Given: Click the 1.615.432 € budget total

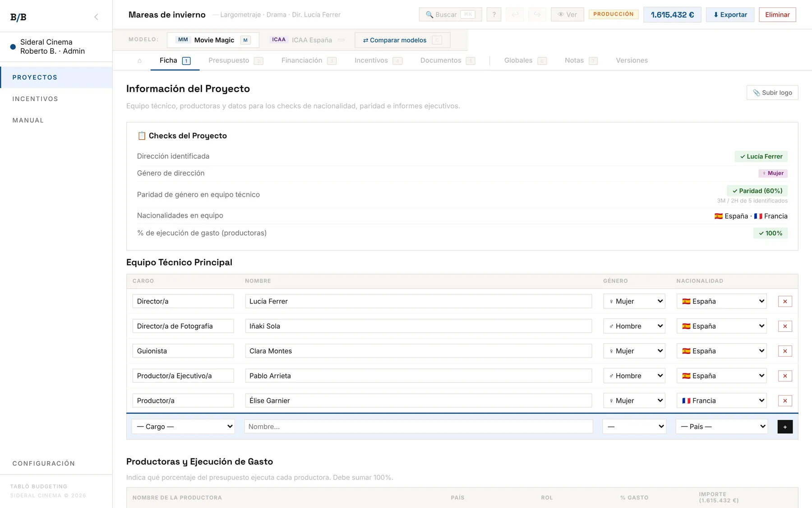Looking at the screenshot, I should pyautogui.click(x=672, y=14).
